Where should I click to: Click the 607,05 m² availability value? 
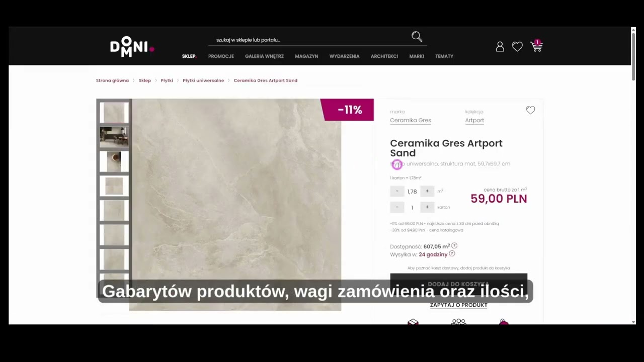point(436,246)
